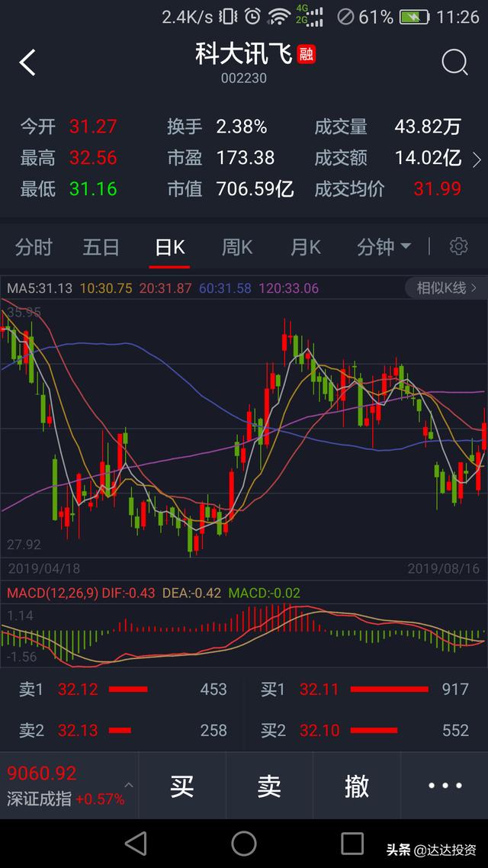Switch to the 五日 tab

[101, 247]
